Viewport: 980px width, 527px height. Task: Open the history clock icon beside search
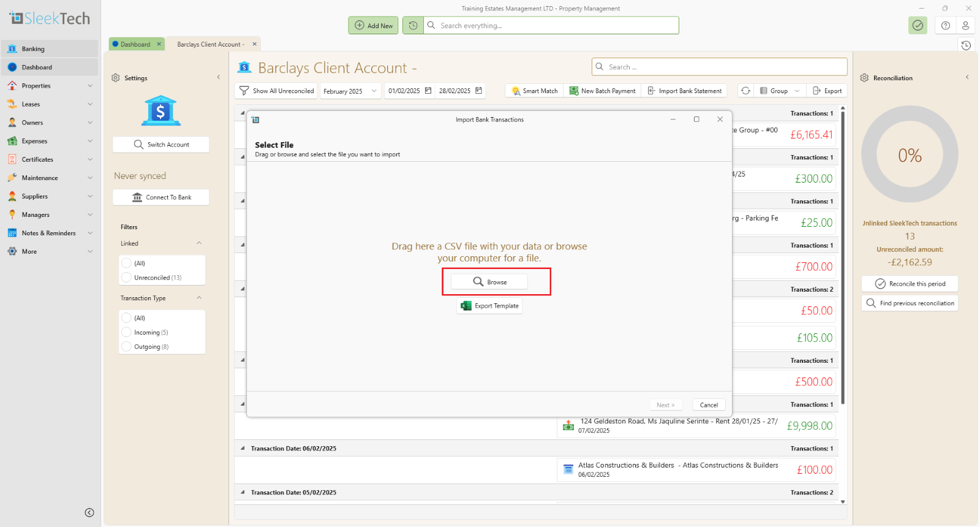(x=413, y=26)
